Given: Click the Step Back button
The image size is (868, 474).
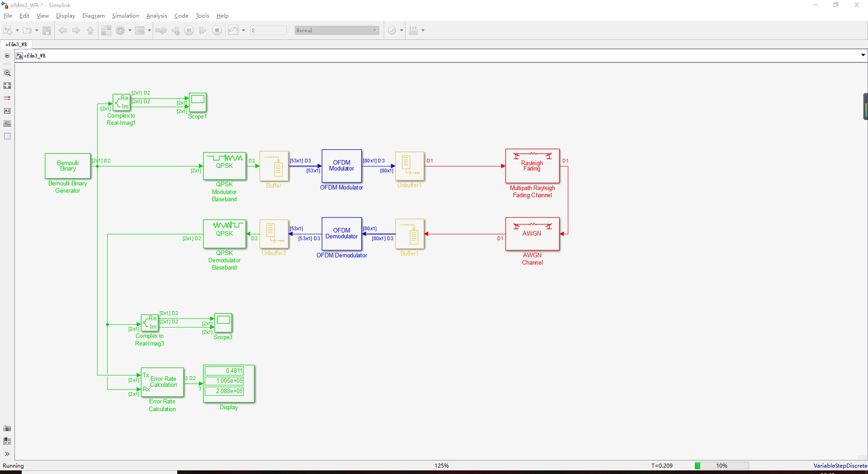Looking at the screenshot, I should click(x=175, y=30).
